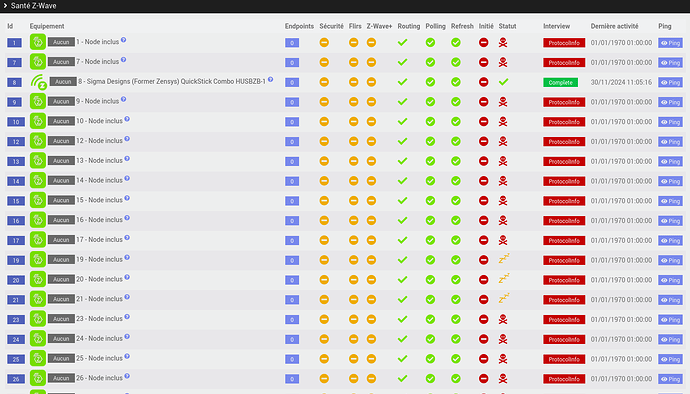
Task: Click the sleeping zZ status for node 19
Action: [504, 258]
